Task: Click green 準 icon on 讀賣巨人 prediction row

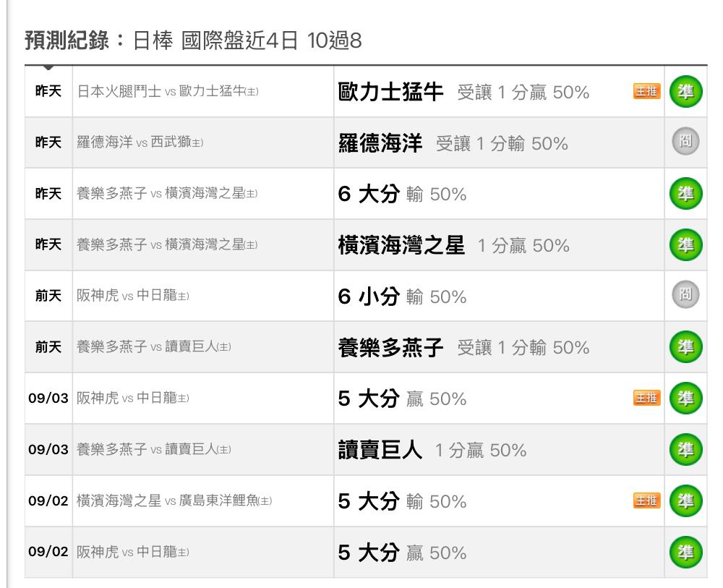Action: tap(685, 449)
